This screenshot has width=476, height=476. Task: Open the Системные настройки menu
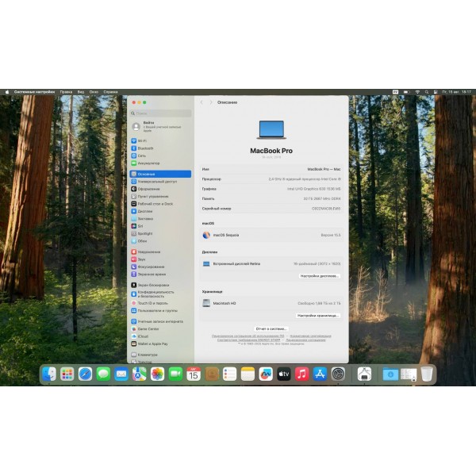pos(34,92)
